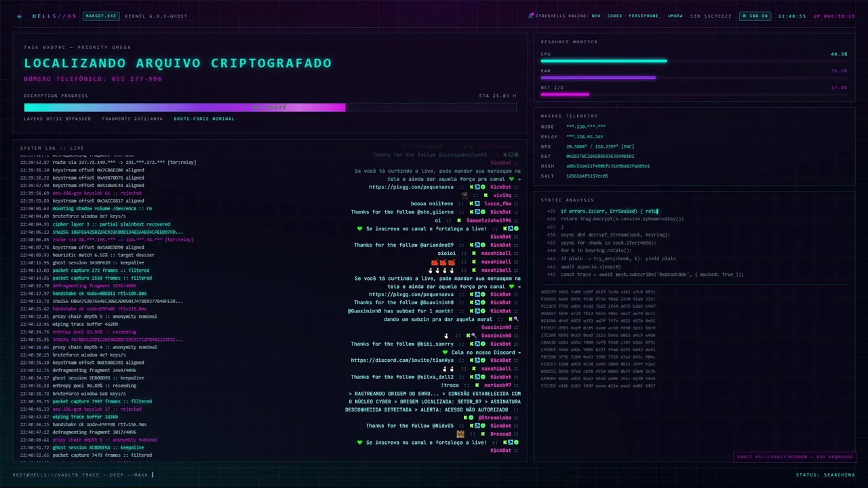Click the HELLS//OS logo icon

click(19, 16)
